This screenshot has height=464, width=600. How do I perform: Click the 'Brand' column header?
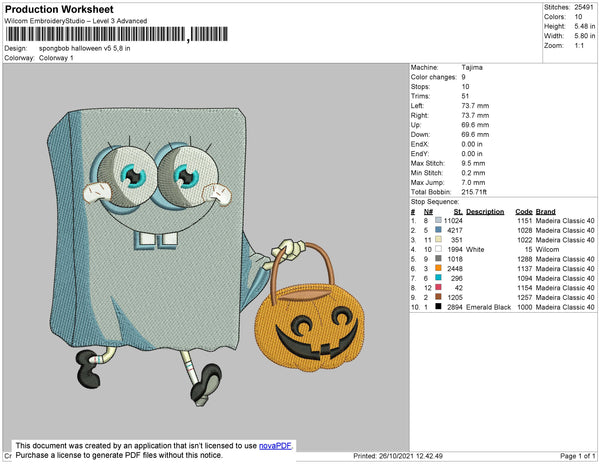545,212
